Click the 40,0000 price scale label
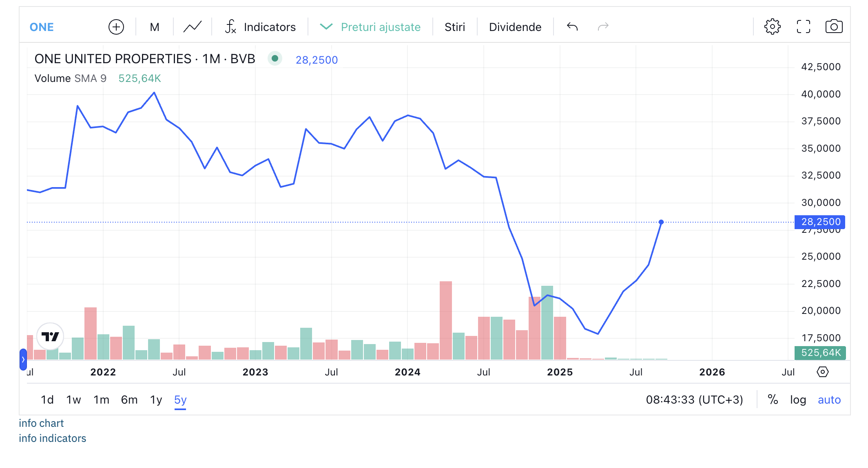The height and width of the screenshot is (468, 868). [821, 94]
